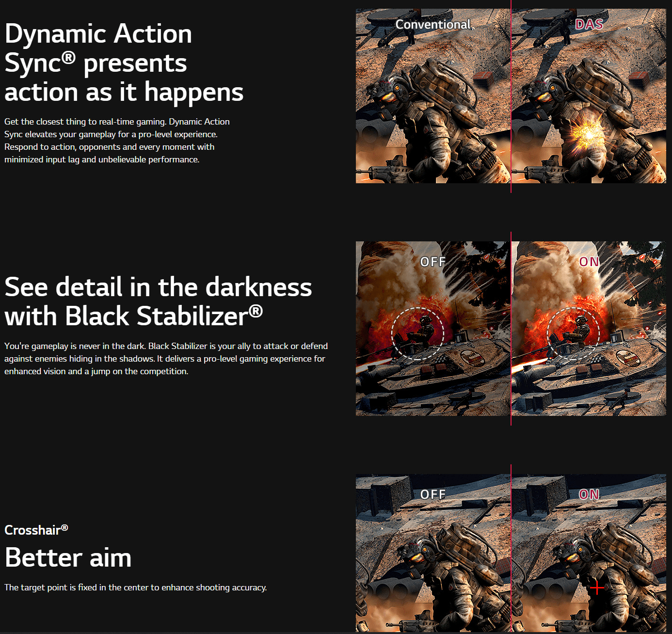Click the "target point is fixed" description text
Image resolution: width=672 pixels, height=634 pixels.
(x=135, y=587)
